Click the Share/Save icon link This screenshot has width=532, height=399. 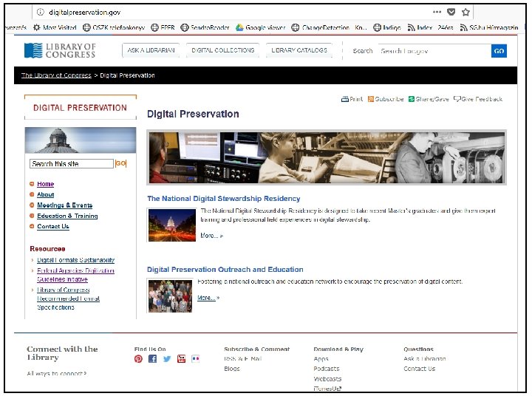[429, 99]
